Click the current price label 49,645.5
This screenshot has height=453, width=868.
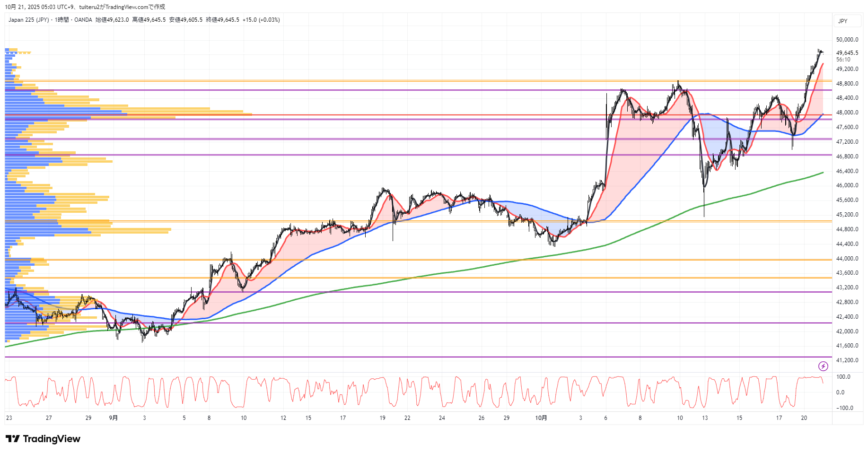[847, 53]
